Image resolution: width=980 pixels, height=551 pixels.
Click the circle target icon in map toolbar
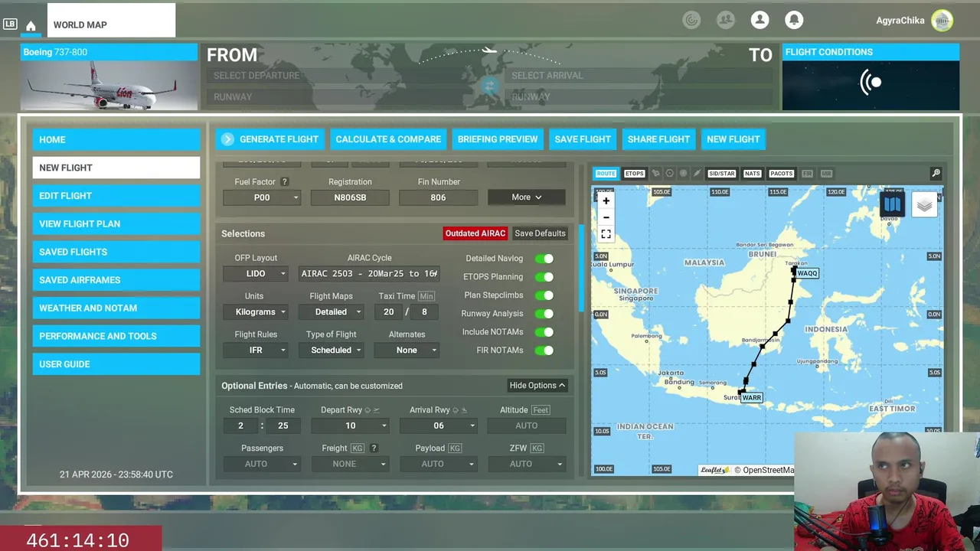(669, 174)
